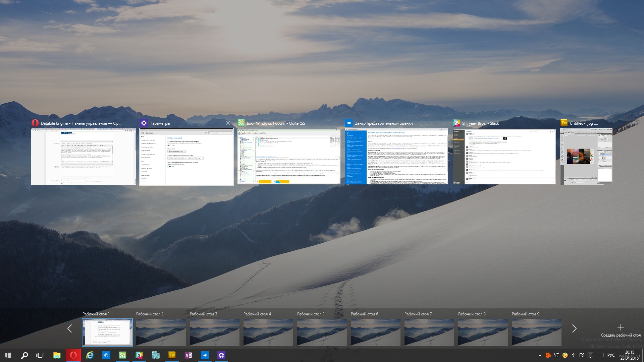Screen dimensions: 644x362
Task: Click the purple Settings gear on the taskbar
Action: [x=221, y=355]
